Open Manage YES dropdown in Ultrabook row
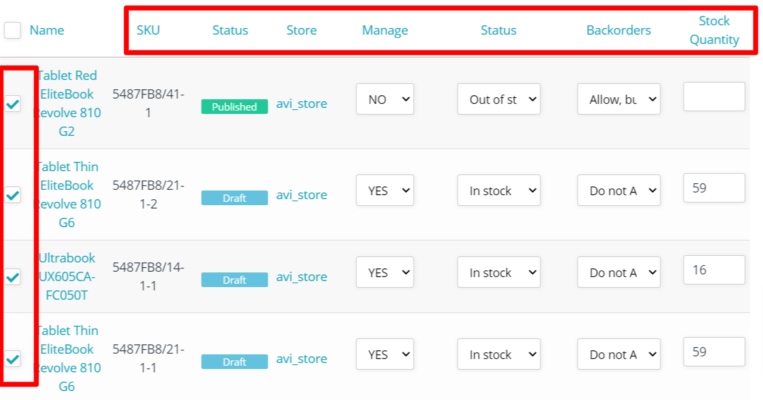The width and height of the screenshot is (763, 400). point(385,273)
